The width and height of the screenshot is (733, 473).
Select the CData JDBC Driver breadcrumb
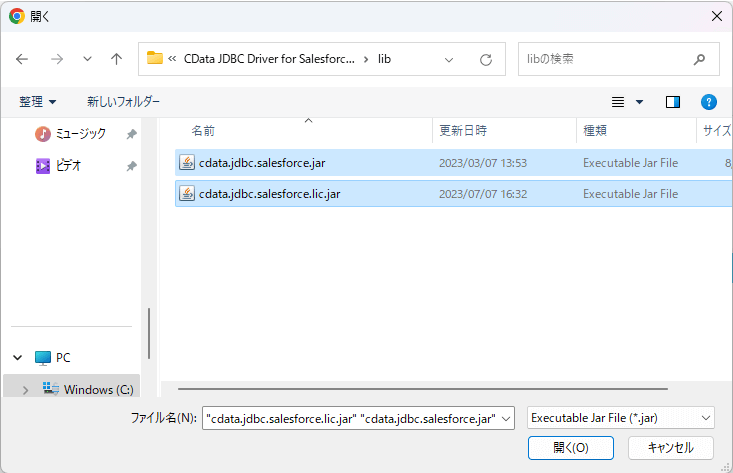(269, 59)
